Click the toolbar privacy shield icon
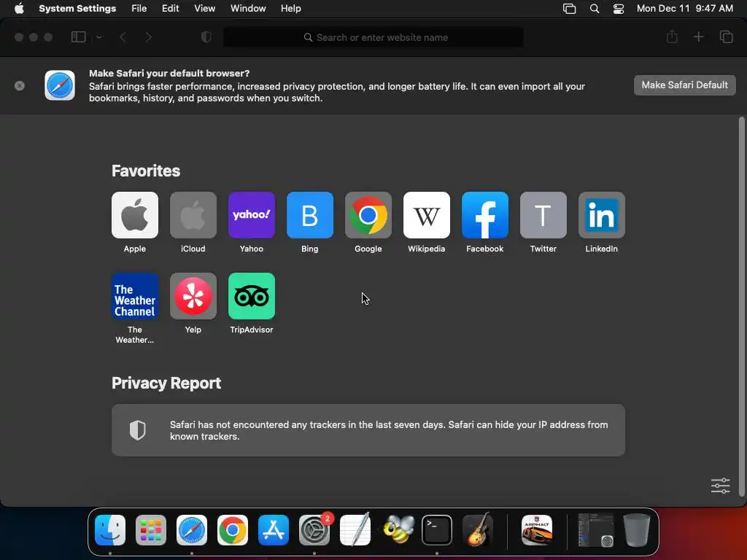 [206, 37]
